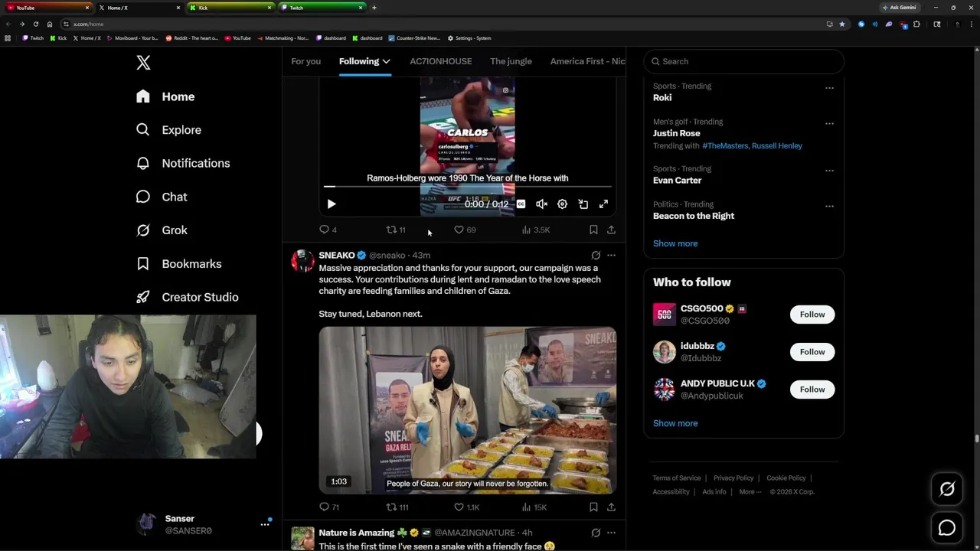Bookmark the UFC video post
Image resolution: width=980 pixels, height=551 pixels.
point(593,230)
